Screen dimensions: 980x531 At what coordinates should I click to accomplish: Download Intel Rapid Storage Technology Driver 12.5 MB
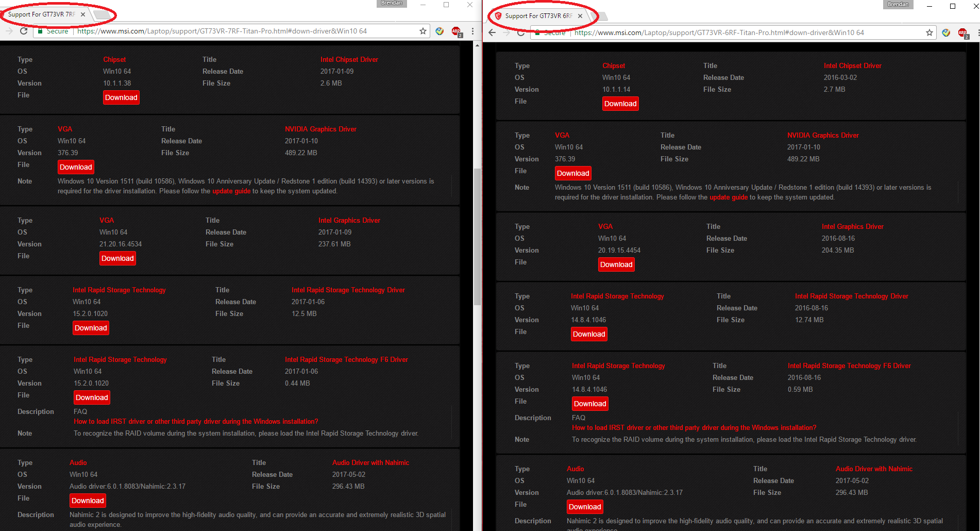[x=91, y=328]
